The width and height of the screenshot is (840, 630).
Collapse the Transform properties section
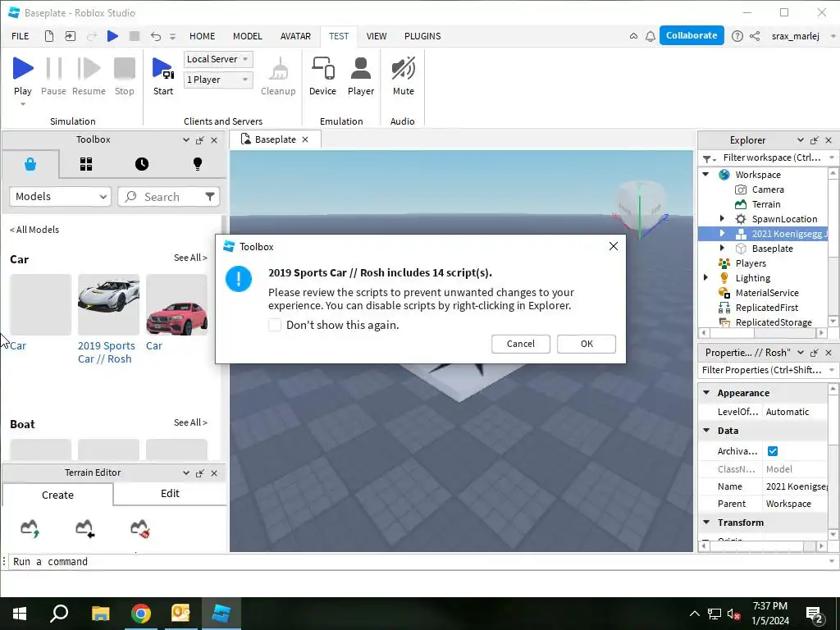pos(706,522)
